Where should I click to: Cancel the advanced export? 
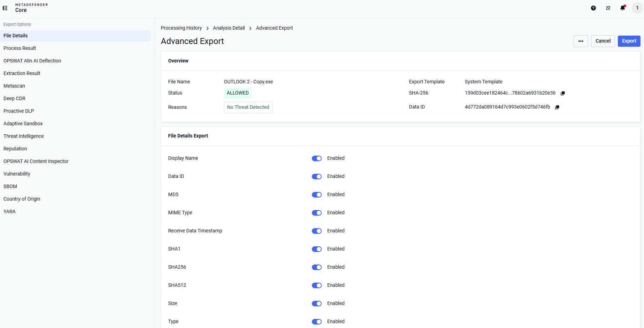603,41
